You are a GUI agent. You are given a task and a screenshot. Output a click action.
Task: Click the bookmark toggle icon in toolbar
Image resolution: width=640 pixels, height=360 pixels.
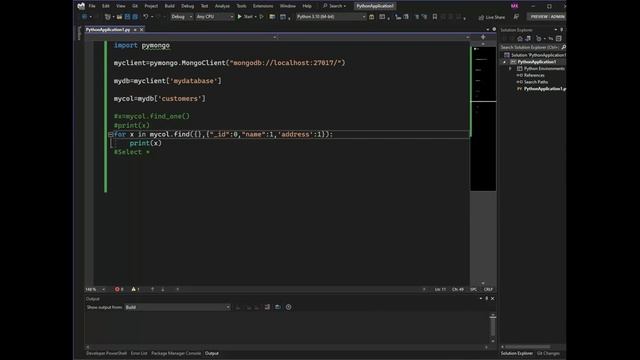(x=435, y=17)
